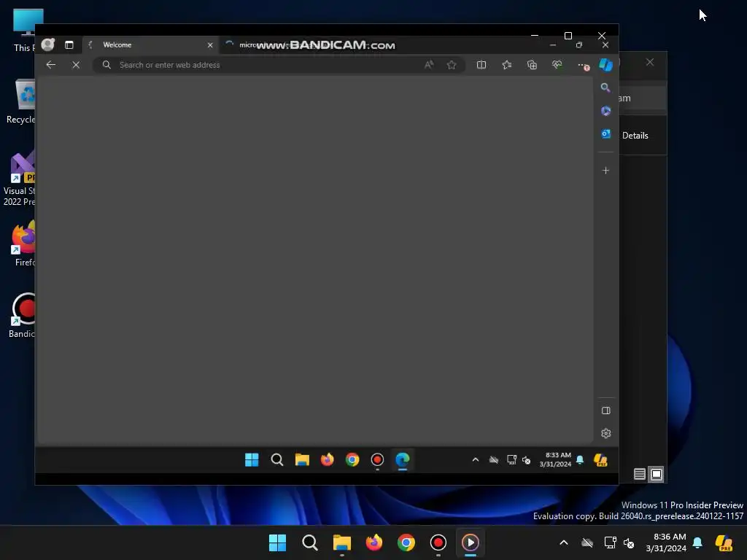747x560 pixels.
Task: Open Copilot preview icon on taskbar
Action: [724, 542]
